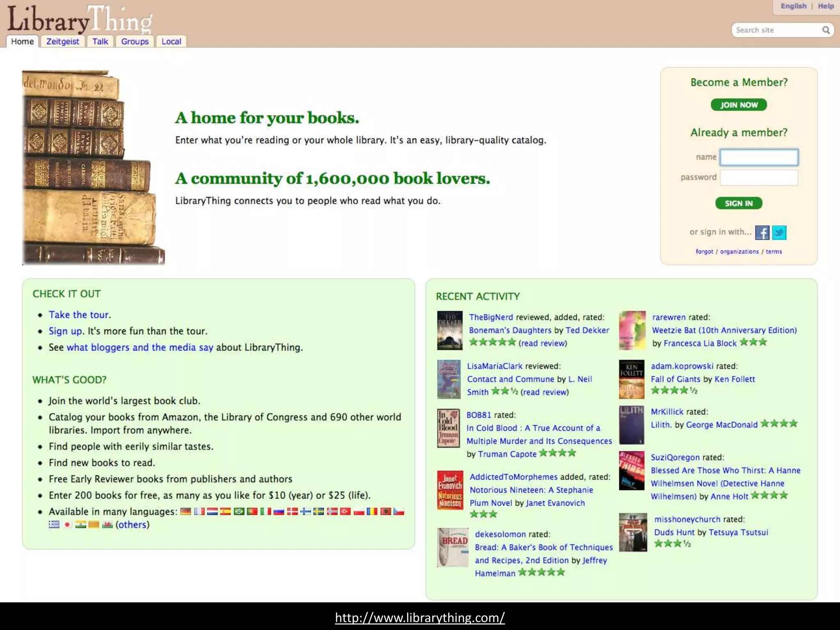Focus the password input field
The height and width of the screenshot is (630, 840).
pyautogui.click(x=759, y=178)
